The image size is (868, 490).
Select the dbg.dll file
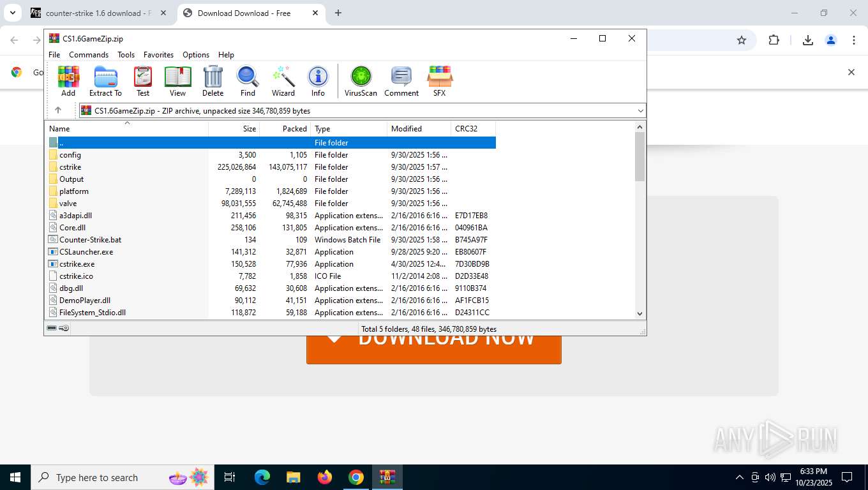pos(271,288)
